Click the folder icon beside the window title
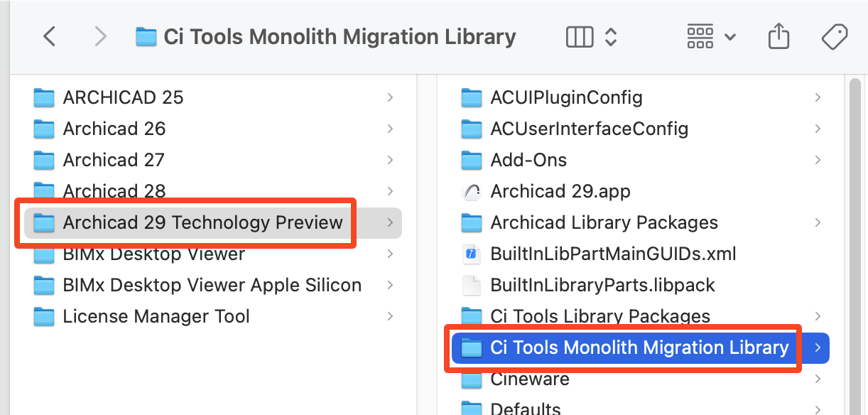The height and width of the screenshot is (415, 868). point(146,36)
